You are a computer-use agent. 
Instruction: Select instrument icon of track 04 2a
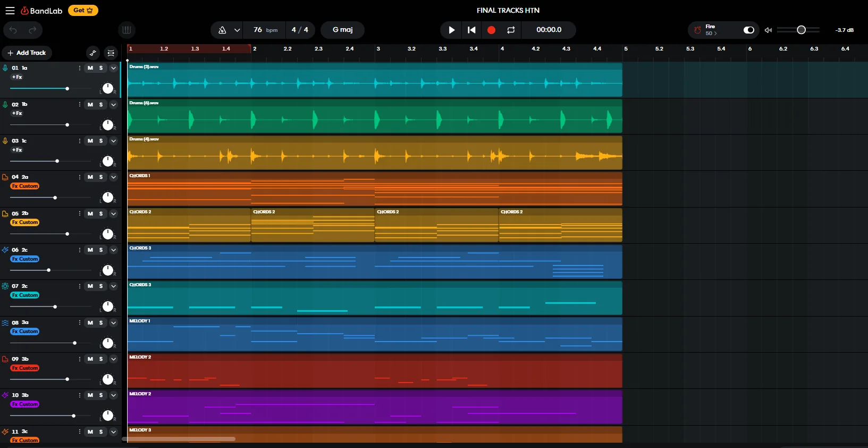[5, 177]
